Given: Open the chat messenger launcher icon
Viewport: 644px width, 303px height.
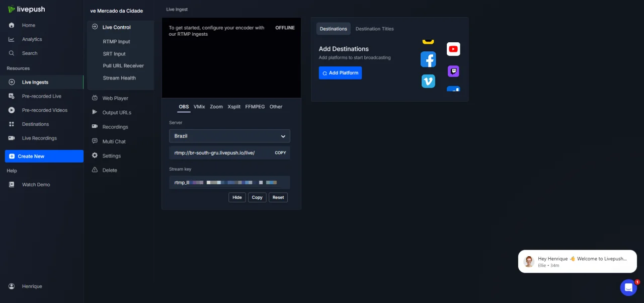Looking at the screenshot, I should tap(628, 287).
